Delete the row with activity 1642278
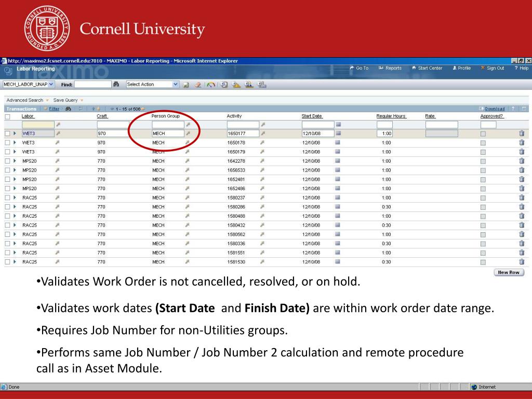This screenshot has height=399, width=532. [x=522, y=161]
